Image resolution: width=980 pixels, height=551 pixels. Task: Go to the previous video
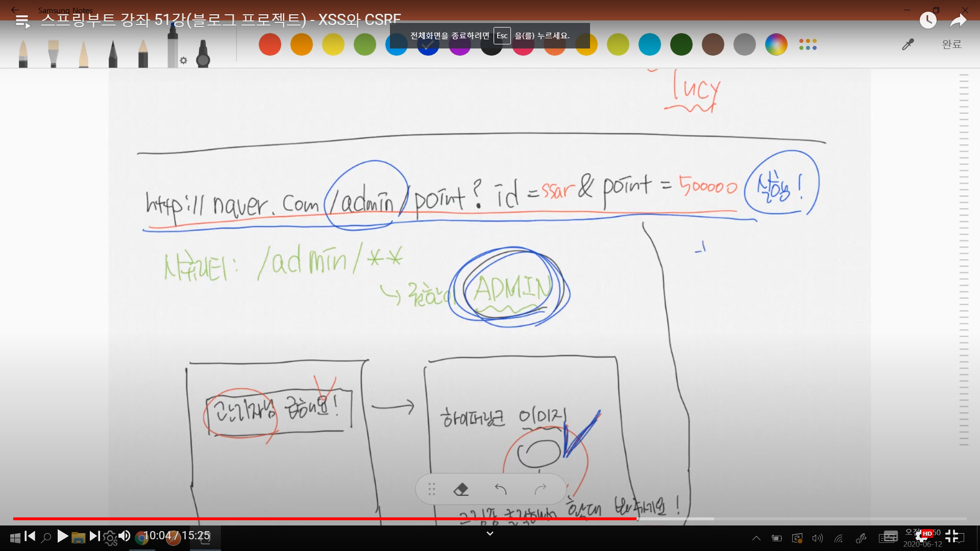coord(30,536)
